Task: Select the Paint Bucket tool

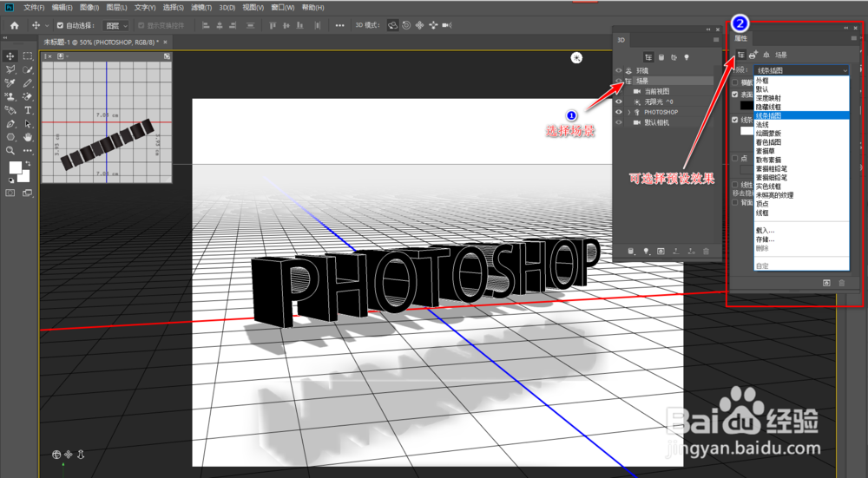Action: (x=10, y=110)
